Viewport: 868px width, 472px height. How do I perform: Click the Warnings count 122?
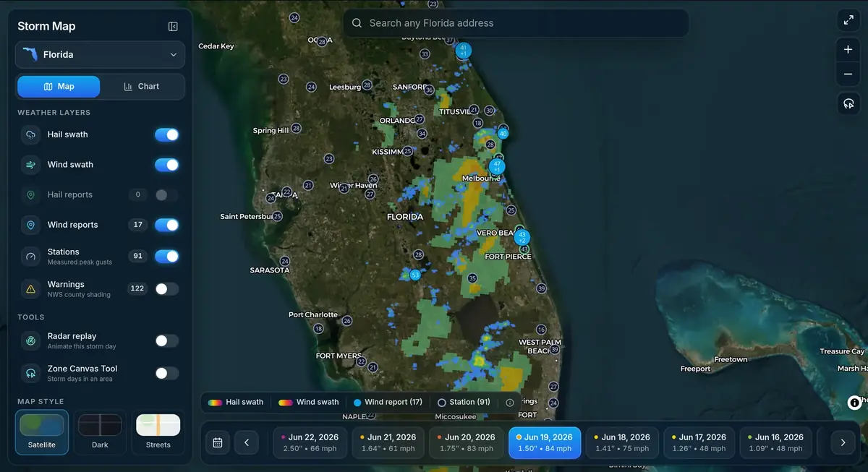click(137, 288)
